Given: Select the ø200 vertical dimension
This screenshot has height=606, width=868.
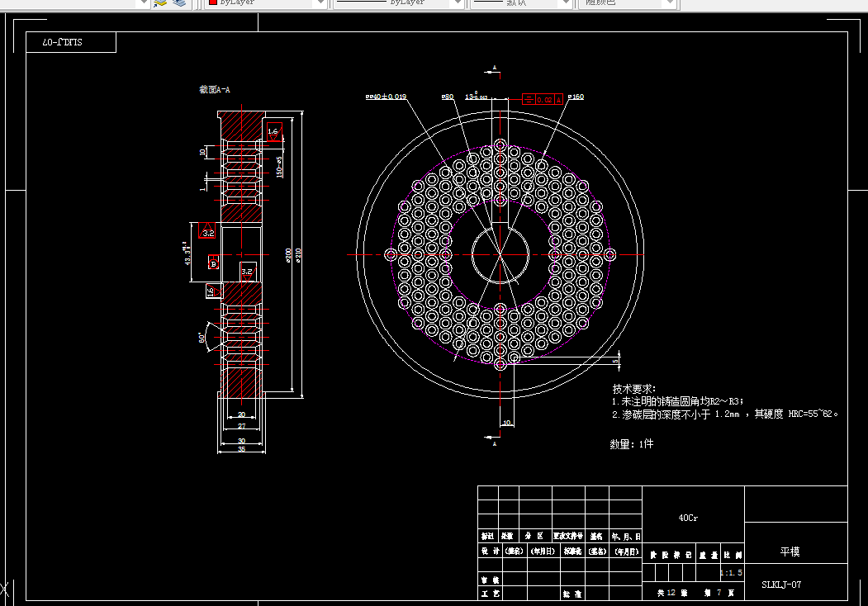Looking at the screenshot, I should tap(288, 255).
